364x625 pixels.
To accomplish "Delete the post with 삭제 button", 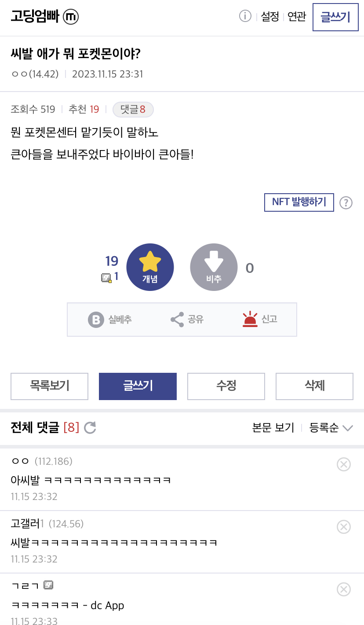I will (x=315, y=386).
